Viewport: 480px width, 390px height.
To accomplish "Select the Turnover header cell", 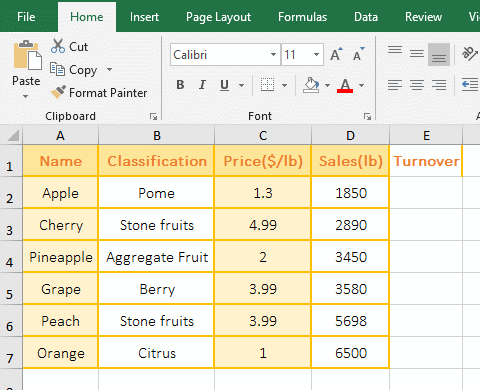I will (426, 161).
